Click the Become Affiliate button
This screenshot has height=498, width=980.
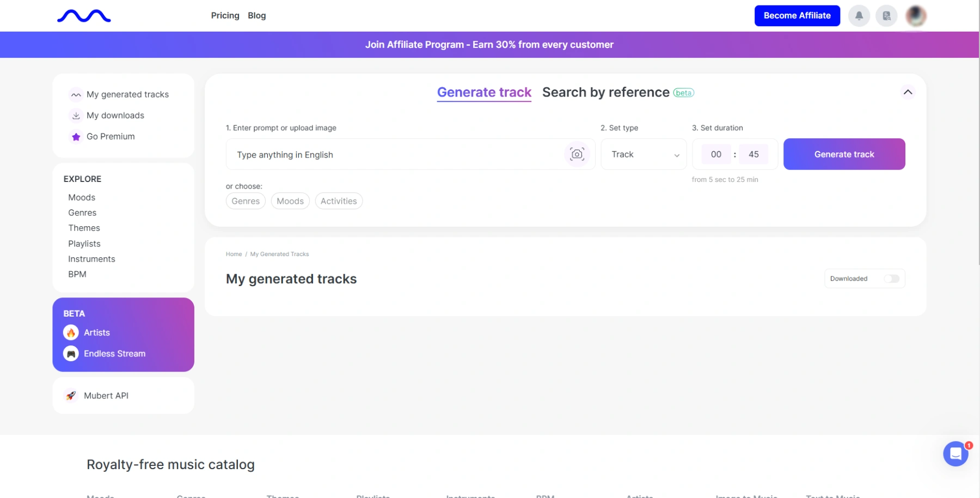click(x=797, y=16)
